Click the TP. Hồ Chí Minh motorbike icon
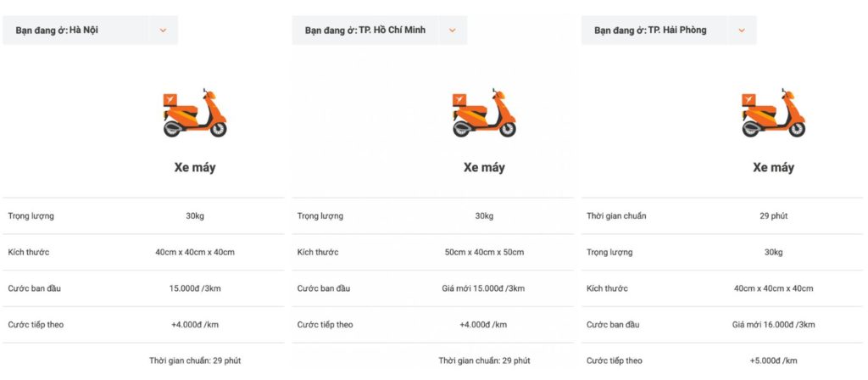The image size is (868, 380). [x=483, y=114]
